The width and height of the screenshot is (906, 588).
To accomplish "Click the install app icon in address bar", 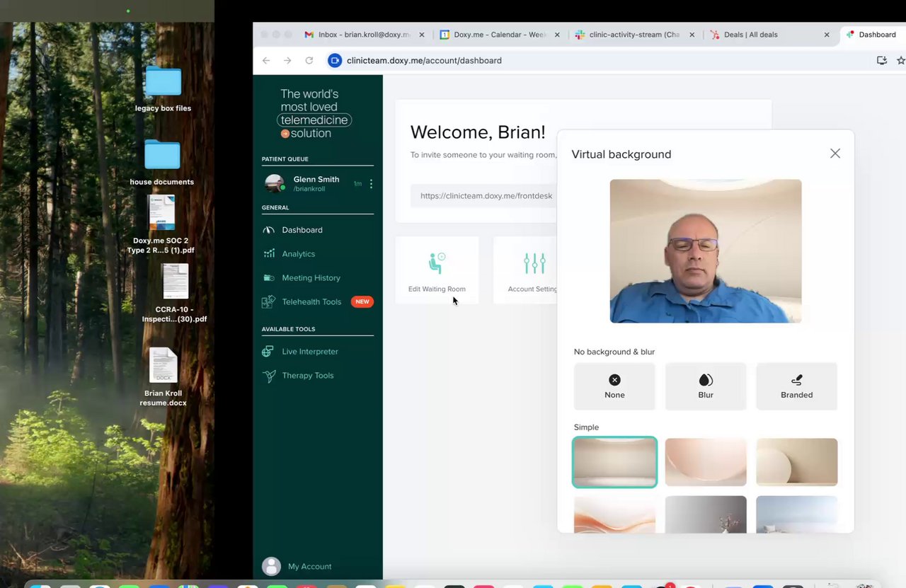I will coord(882,61).
